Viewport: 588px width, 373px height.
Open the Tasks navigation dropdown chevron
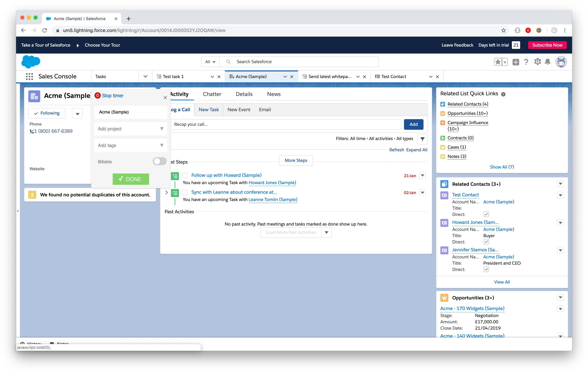click(x=145, y=77)
